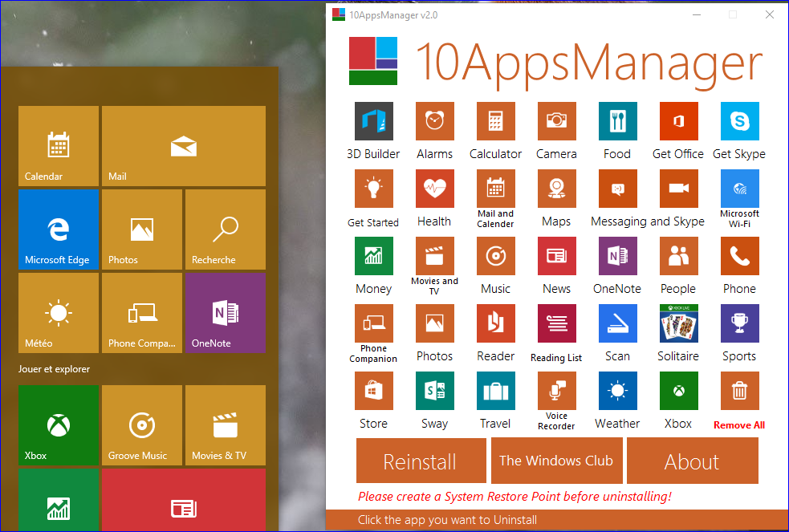Uninstall the 3D Builder app icon

pyautogui.click(x=373, y=121)
